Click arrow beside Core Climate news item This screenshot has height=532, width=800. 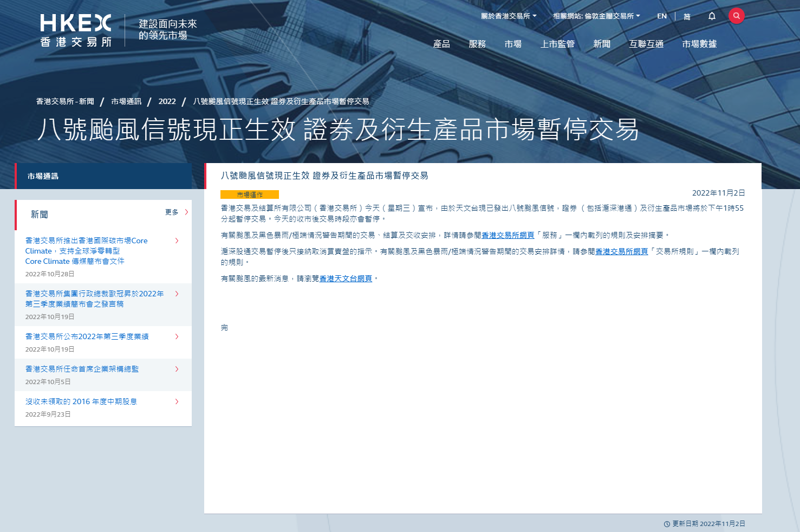(177, 241)
